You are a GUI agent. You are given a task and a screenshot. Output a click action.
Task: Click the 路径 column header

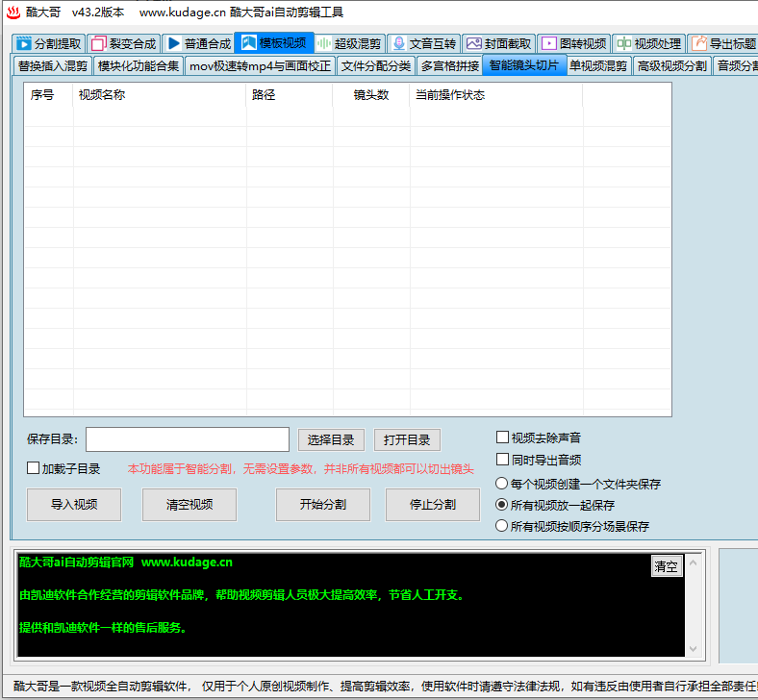(x=290, y=94)
